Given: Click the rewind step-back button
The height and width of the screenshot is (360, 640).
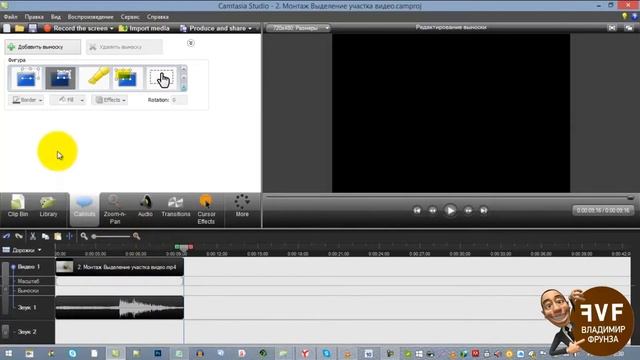Looking at the screenshot, I should [x=432, y=210].
